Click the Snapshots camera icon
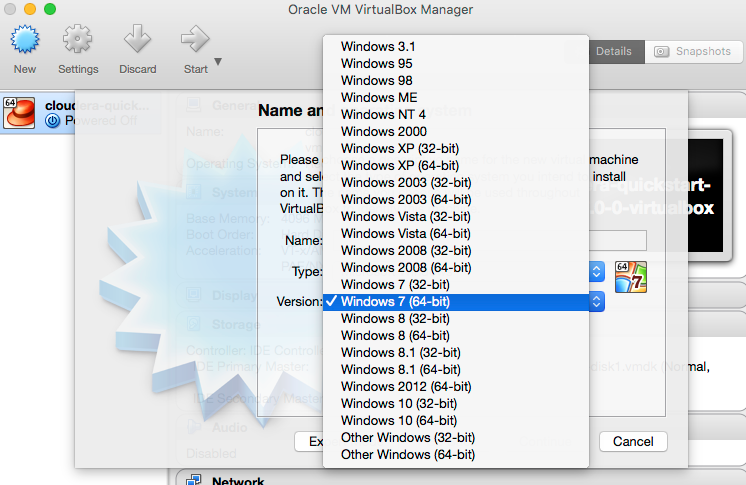This screenshot has height=485, width=746. coord(661,51)
